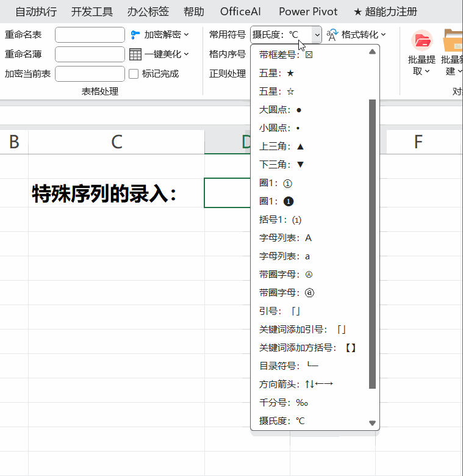Click the 重命名表 input field
The width and height of the screenshot is (463, 476).
click(90, 35)
